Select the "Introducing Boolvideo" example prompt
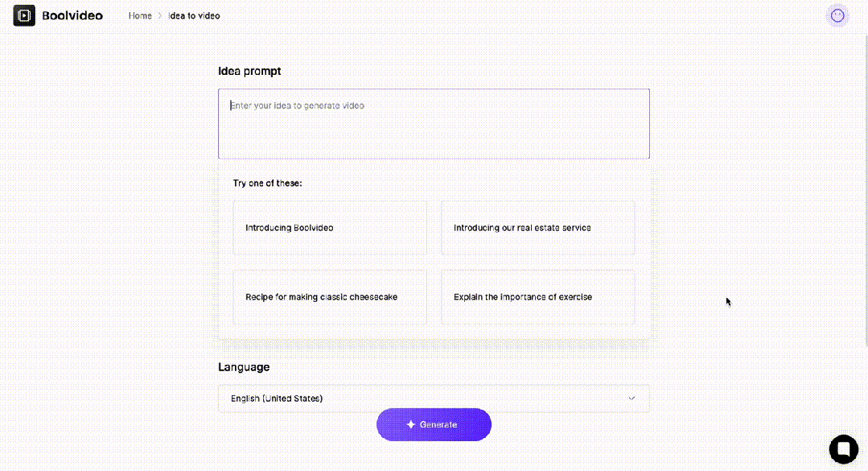868x471 pixels. pyautogui.click(x=330, y=228)
